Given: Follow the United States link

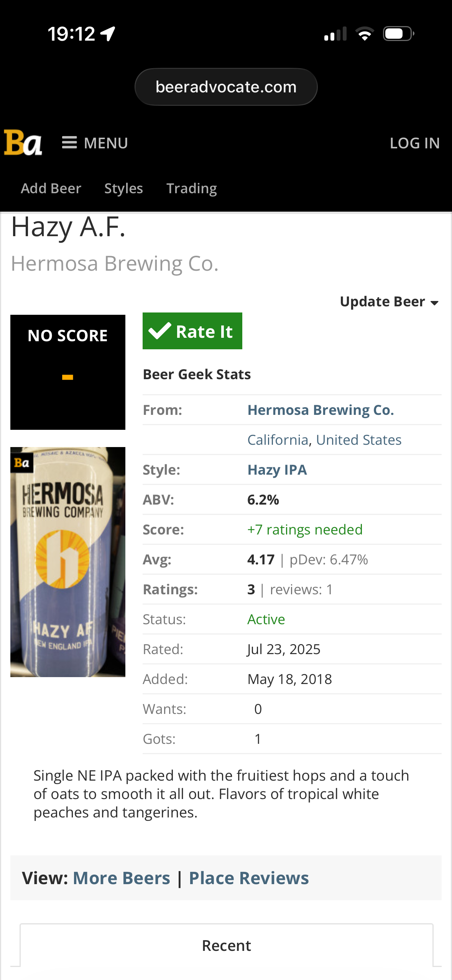Looking at the screenshot, I should pos(358,440).
